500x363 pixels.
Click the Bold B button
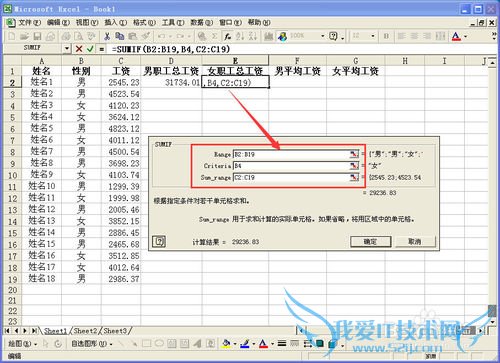coord(386,36)
